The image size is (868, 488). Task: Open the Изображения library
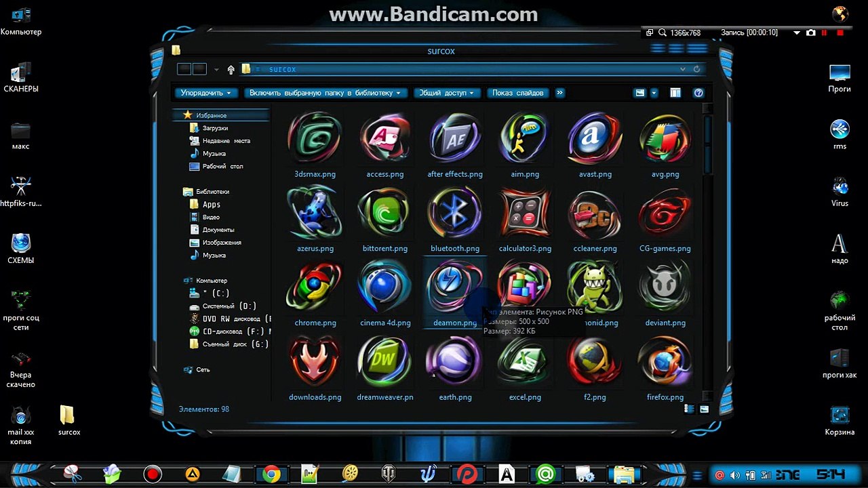pos(221,243)
